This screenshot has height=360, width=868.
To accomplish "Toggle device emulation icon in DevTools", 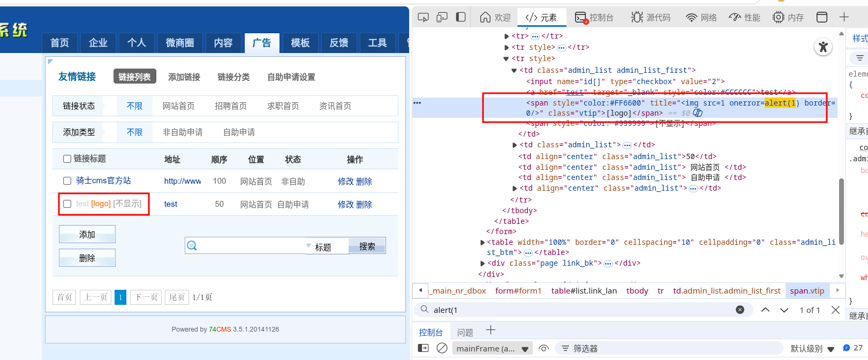I will (442, 18).
